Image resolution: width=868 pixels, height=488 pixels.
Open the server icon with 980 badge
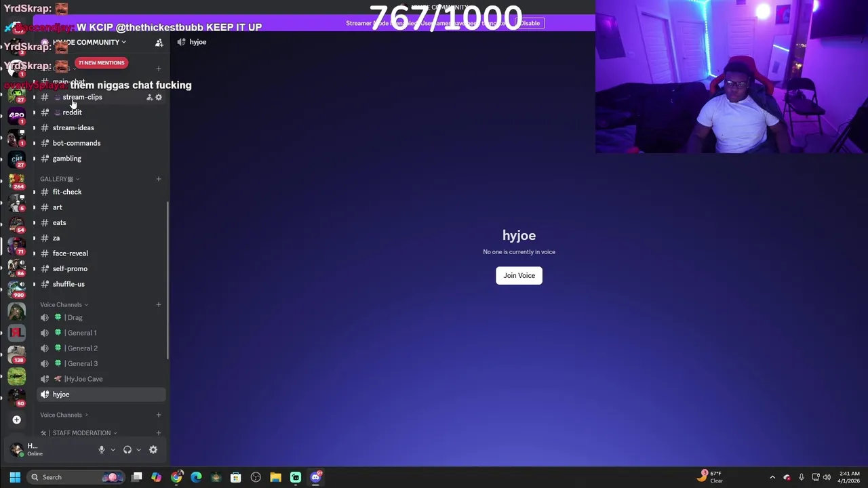click(16, 289)
